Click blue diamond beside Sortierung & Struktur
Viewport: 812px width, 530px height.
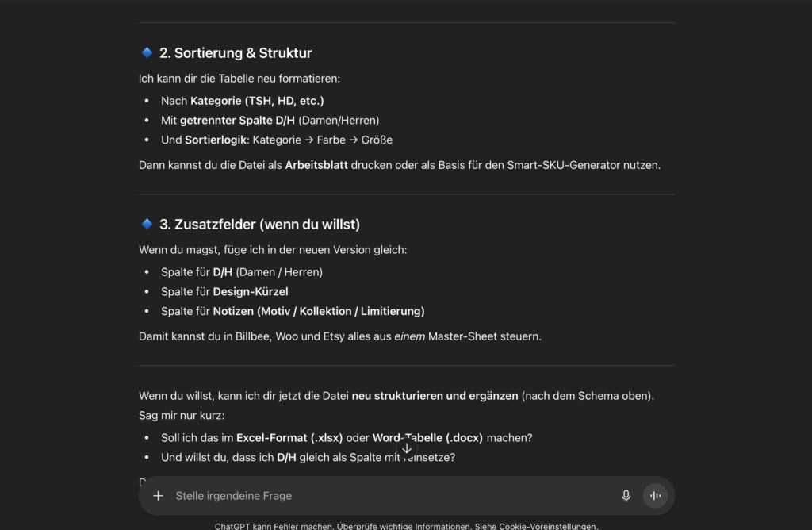click(147, 53)
